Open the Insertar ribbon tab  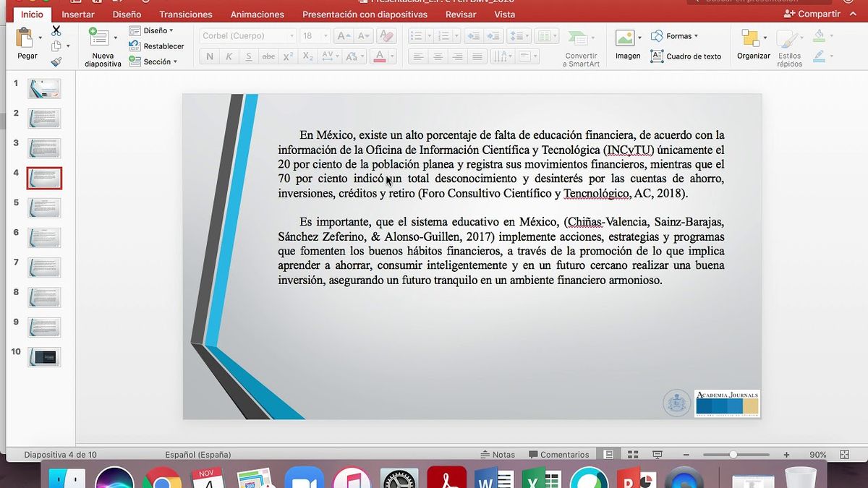click(78, 14)
